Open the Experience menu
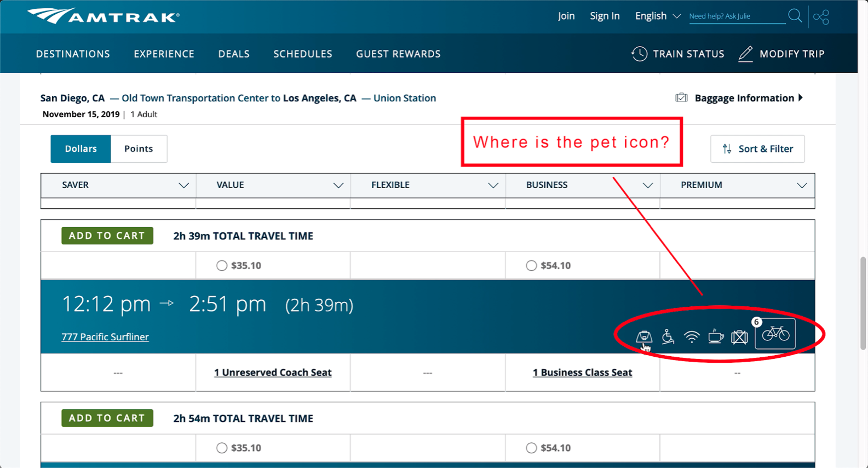 point(164,54)
